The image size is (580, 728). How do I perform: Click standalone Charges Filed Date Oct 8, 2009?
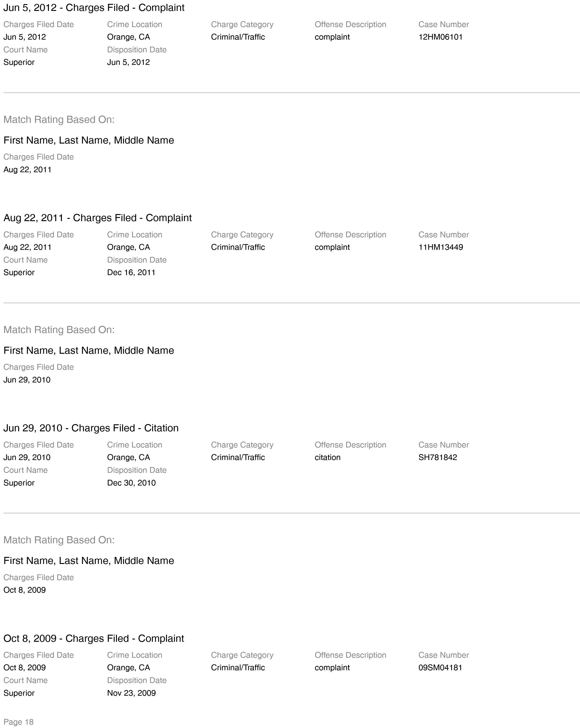coord(24,590)
